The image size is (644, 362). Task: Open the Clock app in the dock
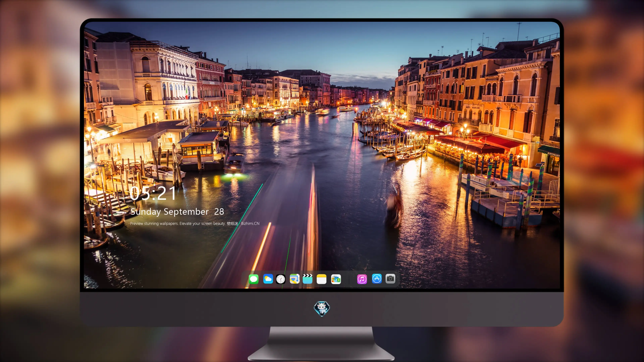click(281, 279)
